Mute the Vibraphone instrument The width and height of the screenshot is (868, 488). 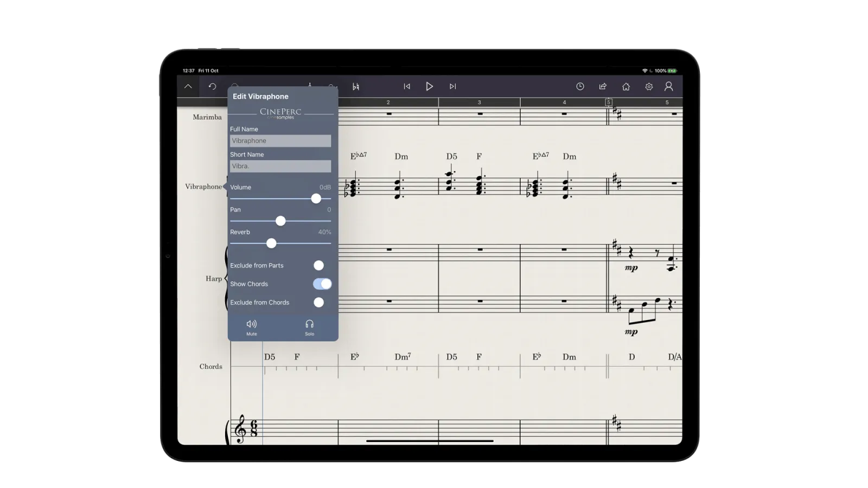tap(252, 327)
